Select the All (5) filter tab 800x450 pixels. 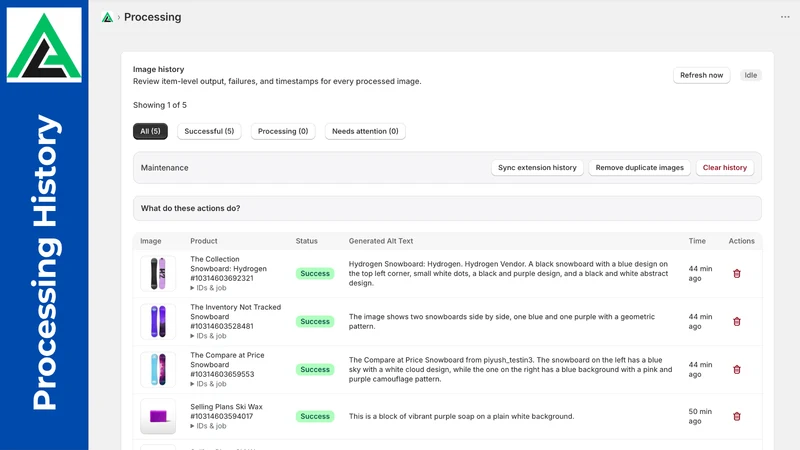coord(150,131)
